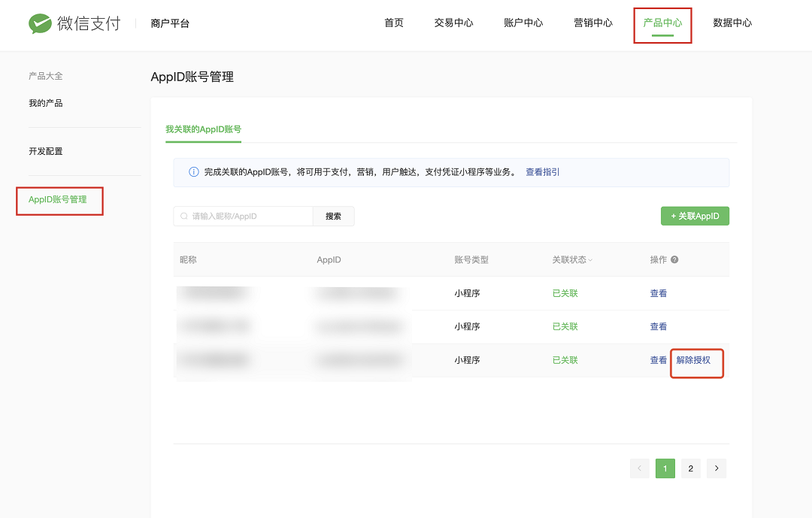This screenshot has width=812, height=518.
Task: Click the 搜索 button
Action: point(334,216)
